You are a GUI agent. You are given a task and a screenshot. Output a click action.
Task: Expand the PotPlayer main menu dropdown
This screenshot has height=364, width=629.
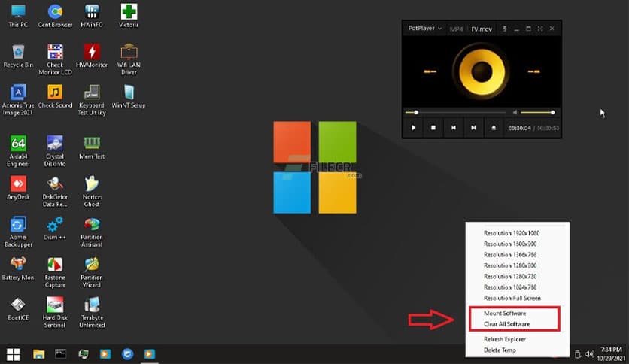pyautogui.click(x=424, y=29)
